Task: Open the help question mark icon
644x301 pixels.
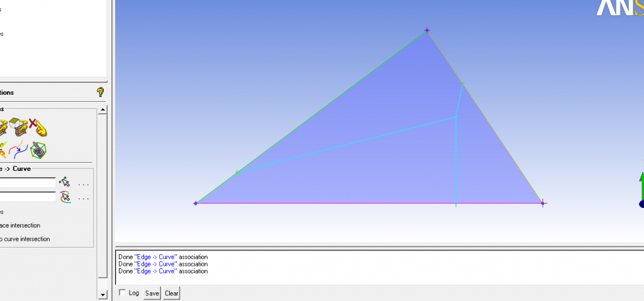Action: tap(100, 92)
